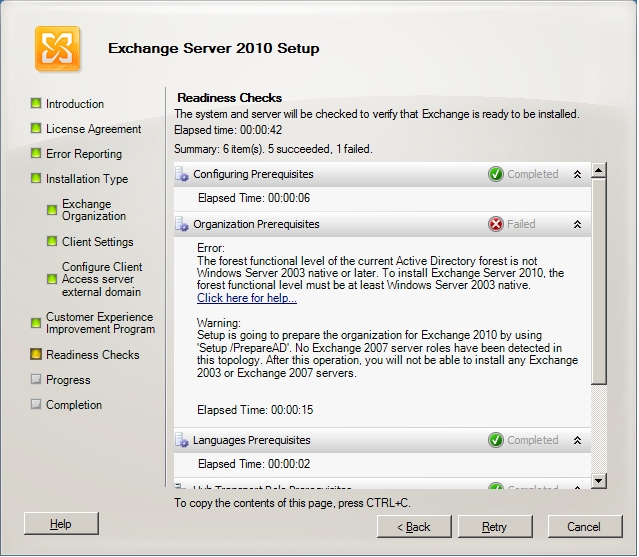Click the Configuring Prerequisites gear icon
The image size is (639, 557).
182,174
